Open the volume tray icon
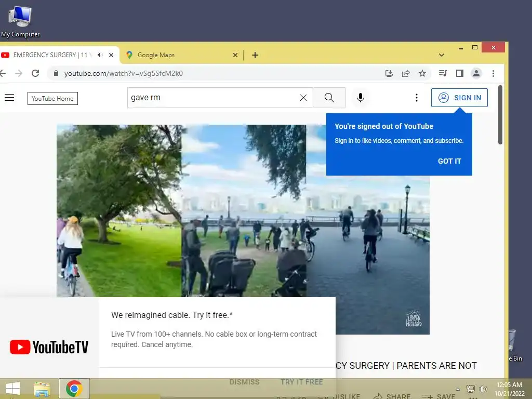Screen dimensions: 532x399 coord(483,389)
